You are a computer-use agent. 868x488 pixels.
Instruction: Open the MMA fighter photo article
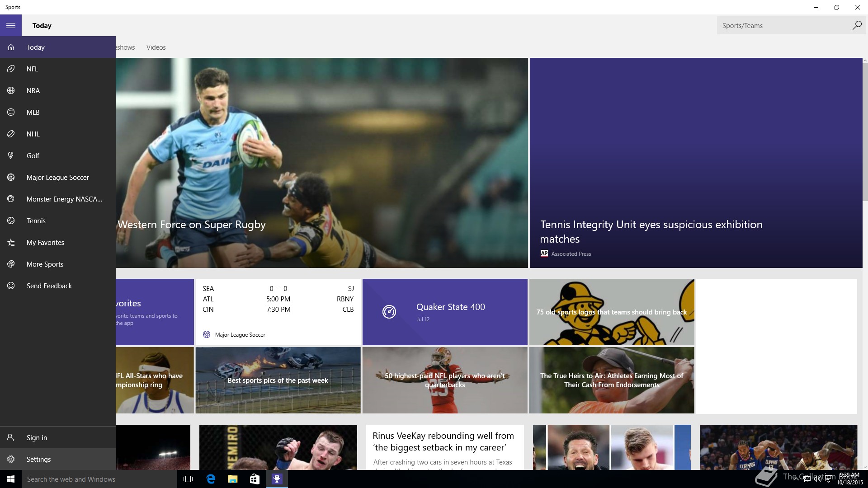(278, 447)
